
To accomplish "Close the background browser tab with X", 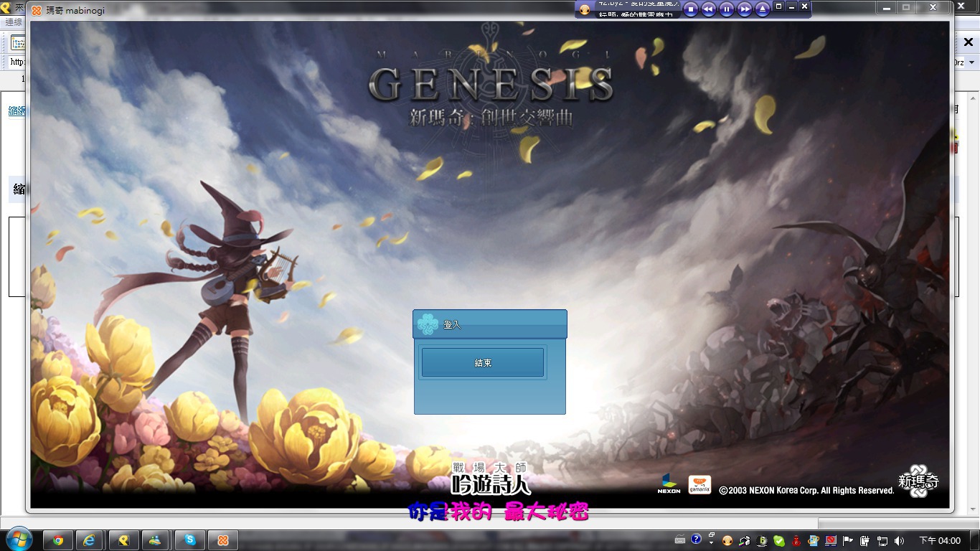I will click(x=969, y=42).
